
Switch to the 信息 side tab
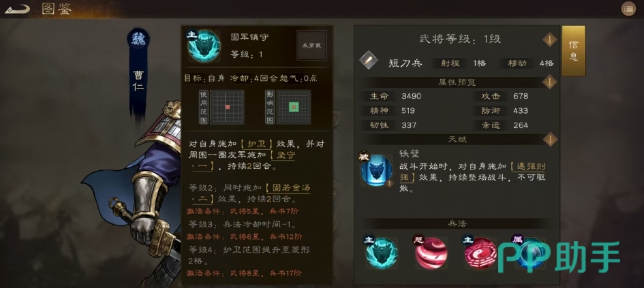573,50
